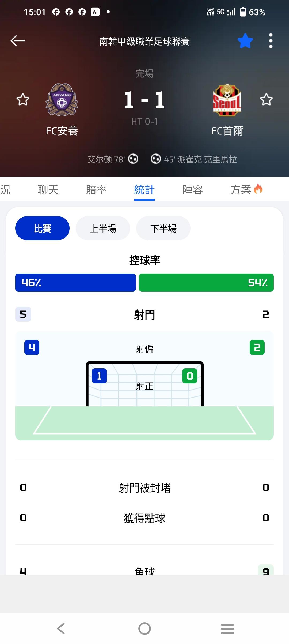The image size is (289, 644).
Task: Favorite the FC首爾 team with its star
Action: [266, 100]
